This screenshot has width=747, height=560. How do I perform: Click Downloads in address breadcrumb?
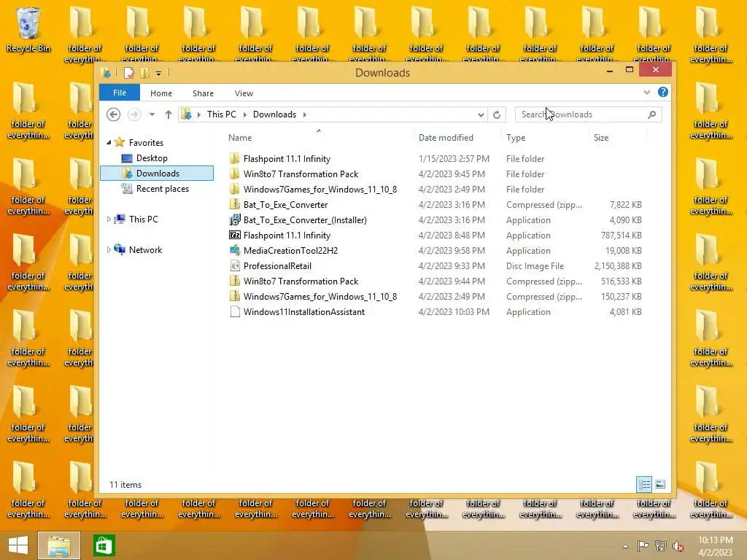(x=274, y=114)
